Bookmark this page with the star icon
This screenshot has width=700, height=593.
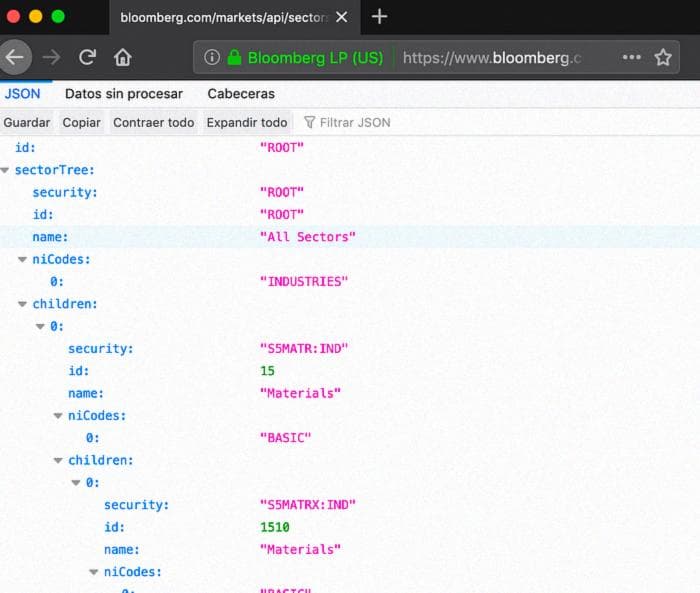(663, 57)
